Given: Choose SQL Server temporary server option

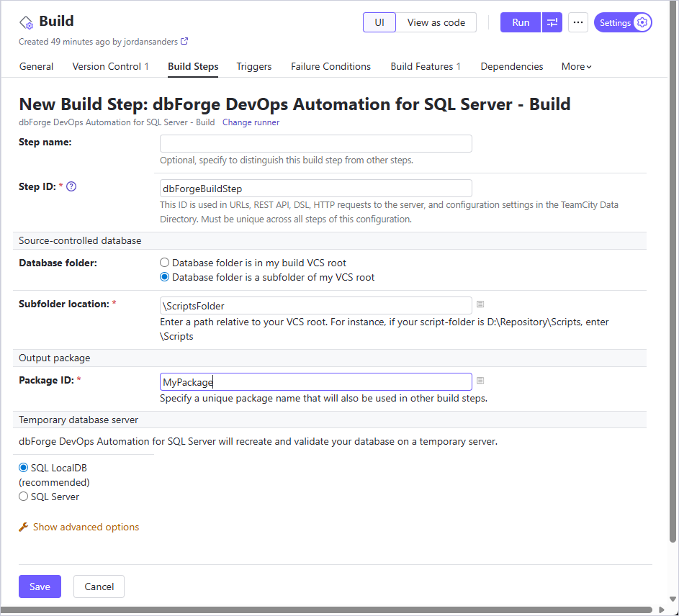Looking at the screenshot, I should (x=23, y=496).
